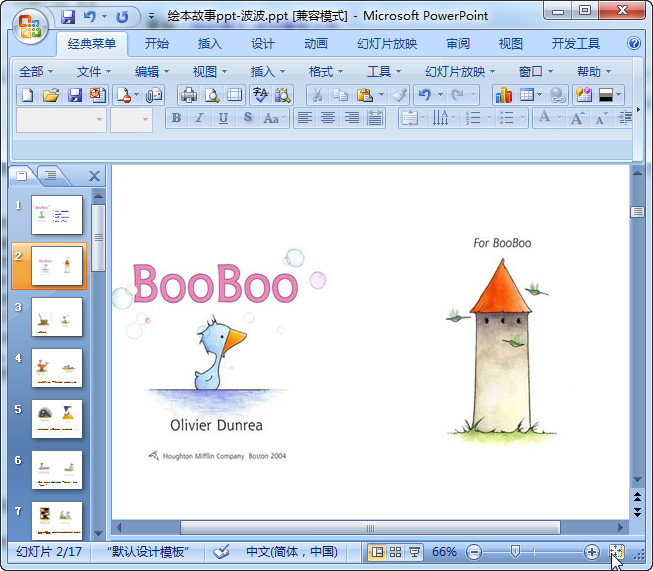The height and width of the screenshot is (571, 653).
Task: Switch to the 设计 ribbon tab
Action: [x=263, y=43]
